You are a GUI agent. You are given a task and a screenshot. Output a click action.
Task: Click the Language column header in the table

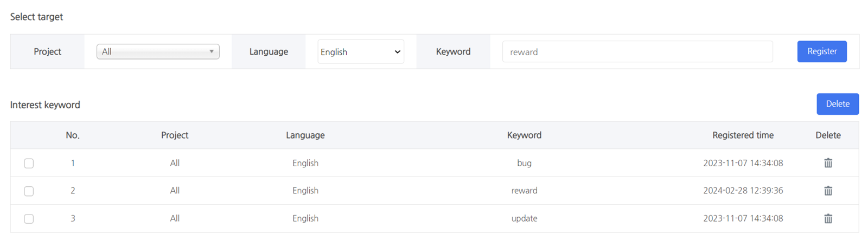(305, 135)
